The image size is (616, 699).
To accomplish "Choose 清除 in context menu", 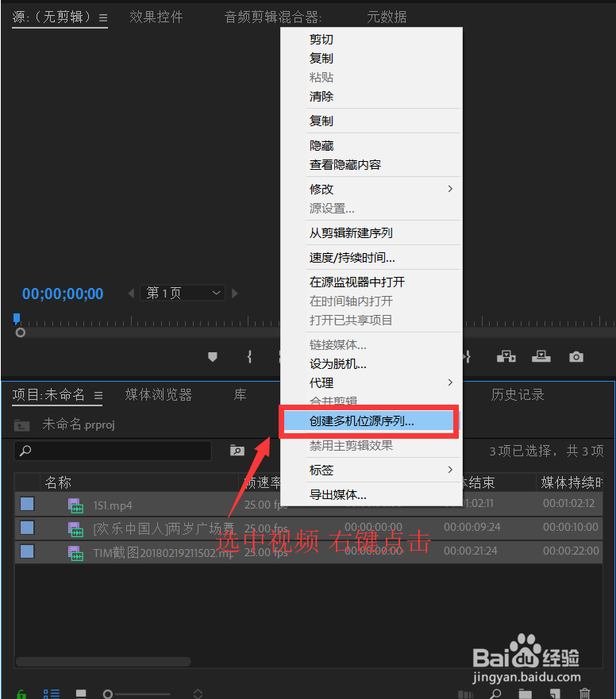I will [x=321, y=96].
